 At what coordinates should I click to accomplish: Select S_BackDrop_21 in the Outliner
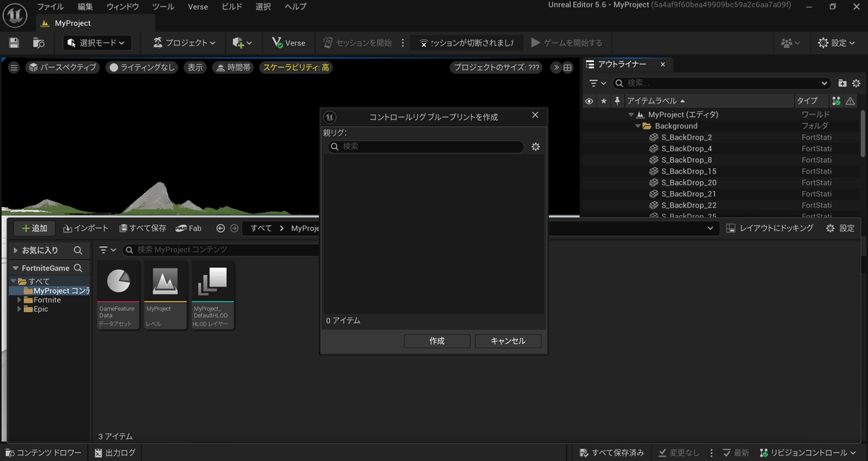pyautogui.click(x=689, y=194)
